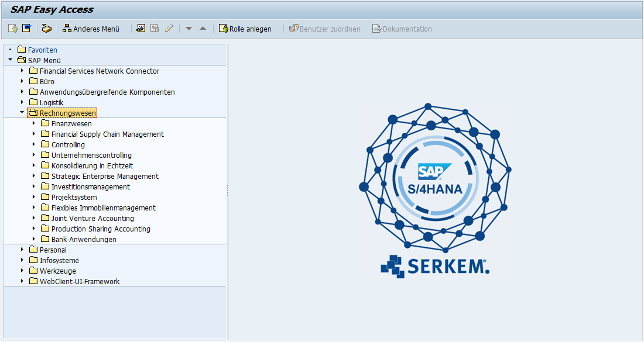Click the Controlling folder icon
Viewport: 644px width, 342px height.
(x=45, y=144)
